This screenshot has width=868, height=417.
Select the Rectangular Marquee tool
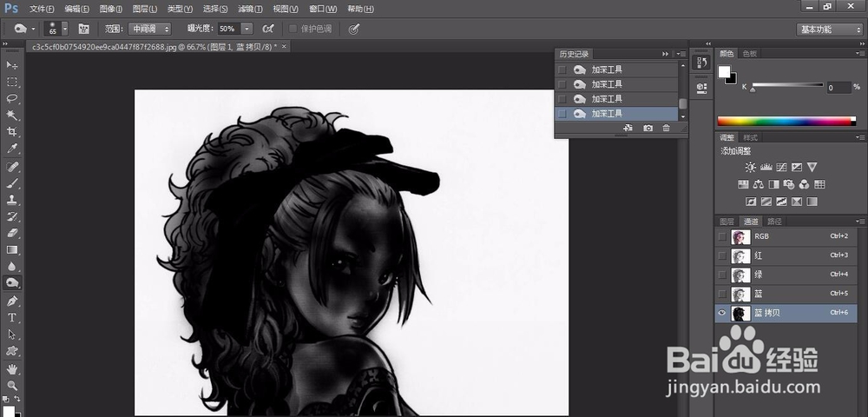click(x=11, y=82)
